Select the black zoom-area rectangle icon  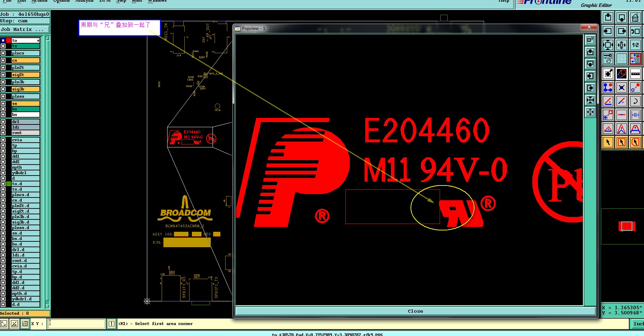tap(622, 74)
